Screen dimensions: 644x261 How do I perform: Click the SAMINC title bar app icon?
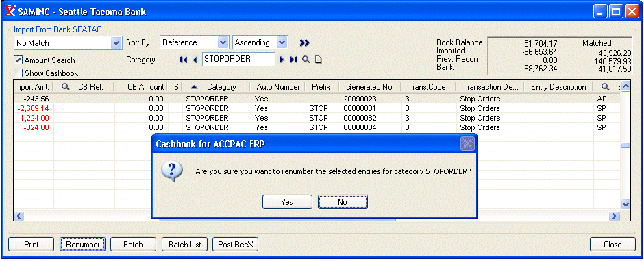[11, 12]
